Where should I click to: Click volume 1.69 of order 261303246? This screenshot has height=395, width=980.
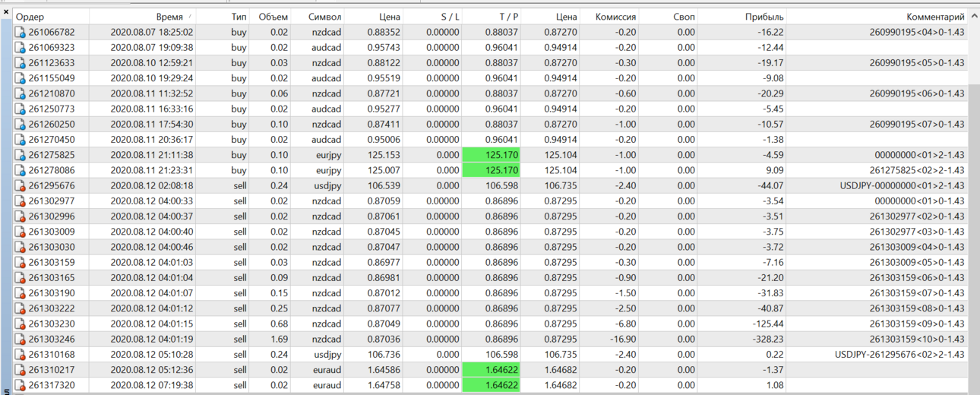[x=279, y=339]
